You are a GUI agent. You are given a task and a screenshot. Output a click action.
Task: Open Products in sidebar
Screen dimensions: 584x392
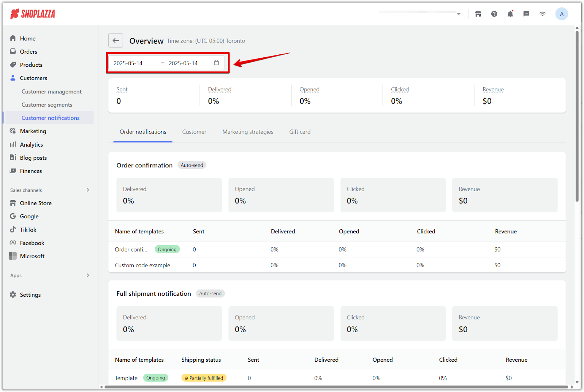31,65
